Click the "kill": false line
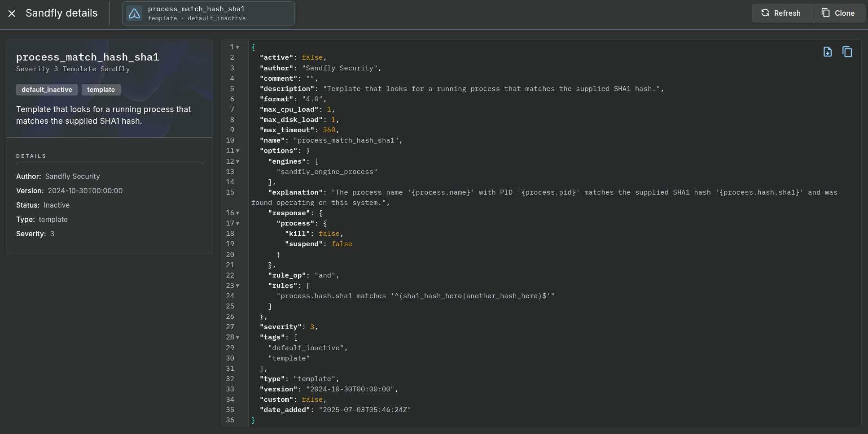868x434 pixels. 314,234
